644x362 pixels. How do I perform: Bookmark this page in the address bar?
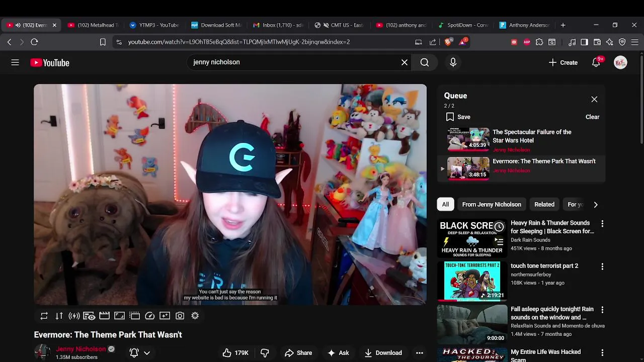coord(103,42)
